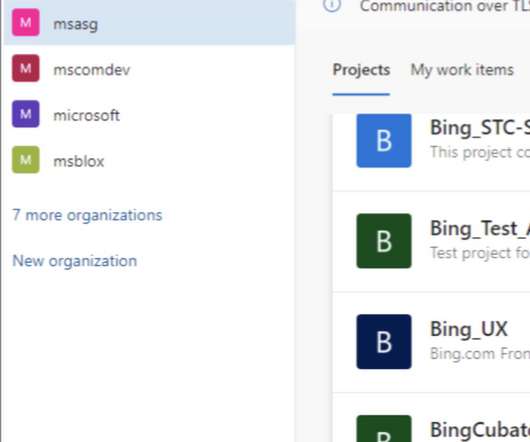
Task: Click the purple microsoft organization avatar
Action: [x=26, y=114]
